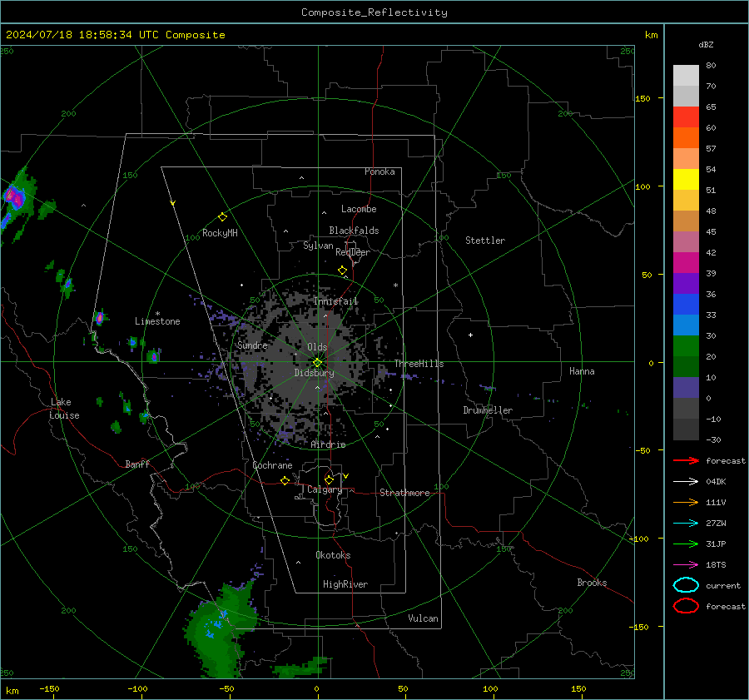Select the green swatch between 30 and 20 dBZ

[x=686, y=346]
